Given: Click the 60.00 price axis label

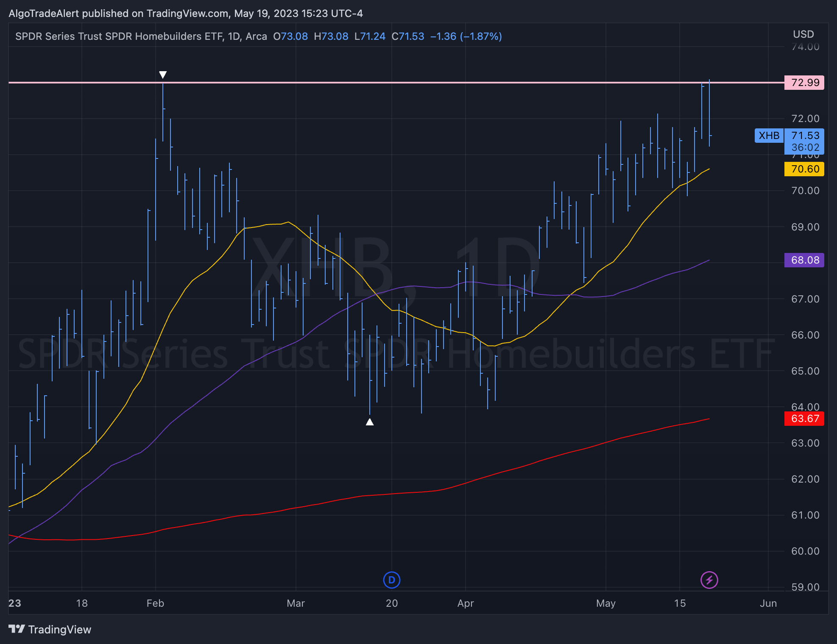Looking at the screenshot, I should click(805, 551).
